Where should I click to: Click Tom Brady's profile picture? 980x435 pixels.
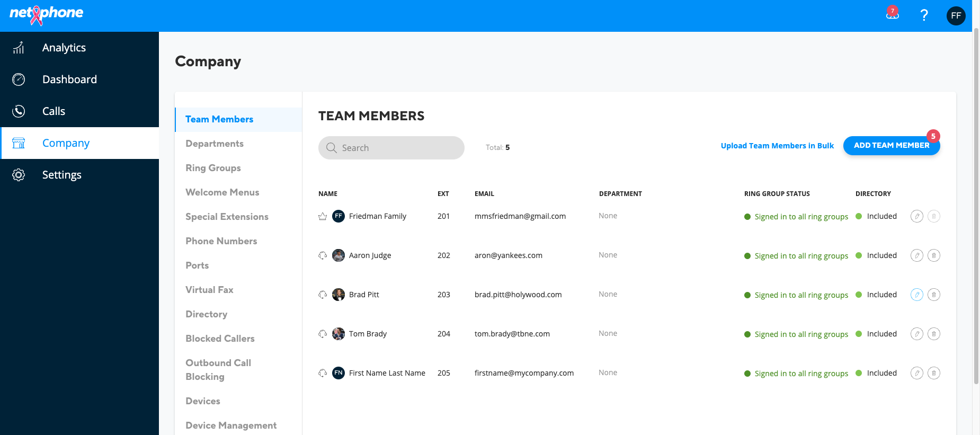[338, 334]
